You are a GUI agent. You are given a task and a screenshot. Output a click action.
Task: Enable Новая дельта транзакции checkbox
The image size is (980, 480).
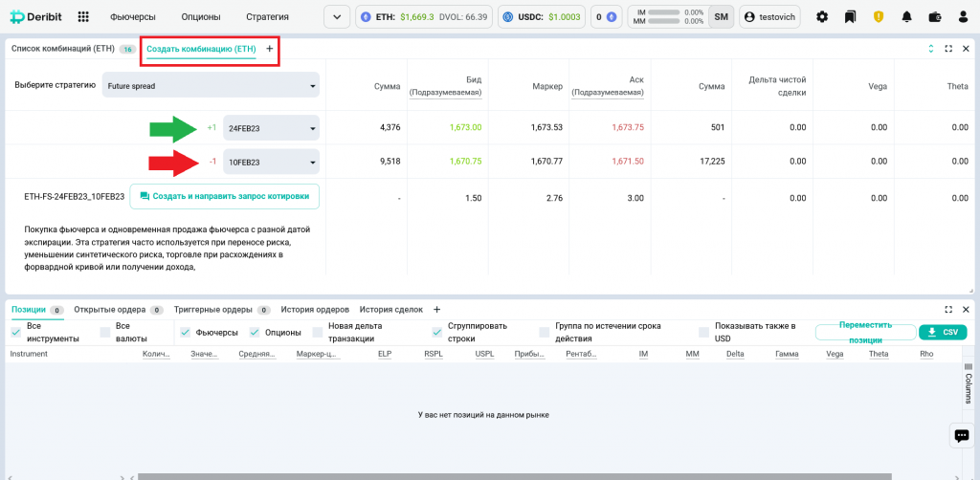pos(318,332)
